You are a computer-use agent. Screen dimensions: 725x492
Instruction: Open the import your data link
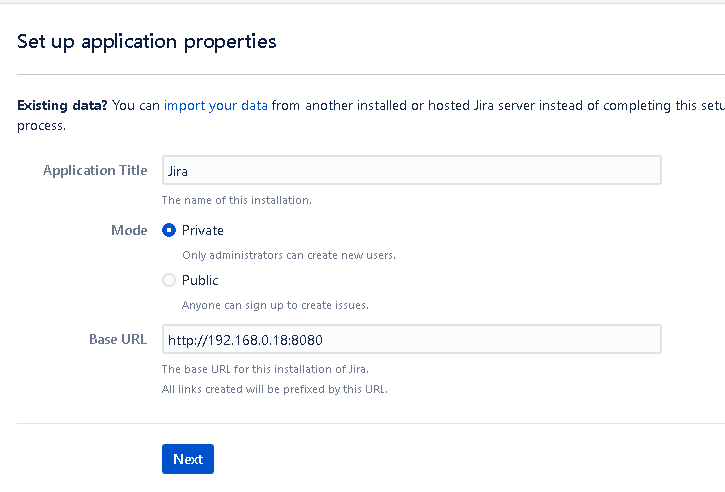216,105
